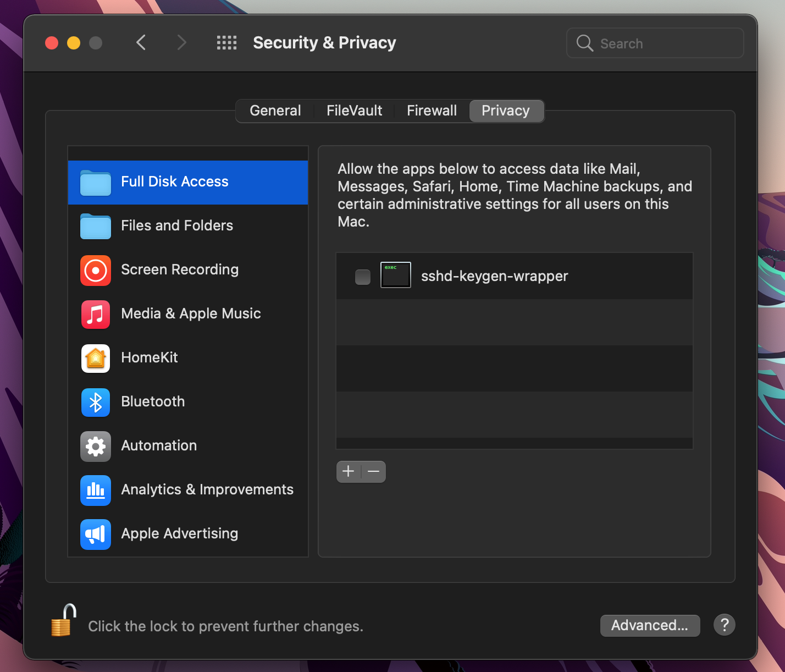Minimize the window with the yellow button
Viewport: 785px width, 672px height.
[74, 43]
